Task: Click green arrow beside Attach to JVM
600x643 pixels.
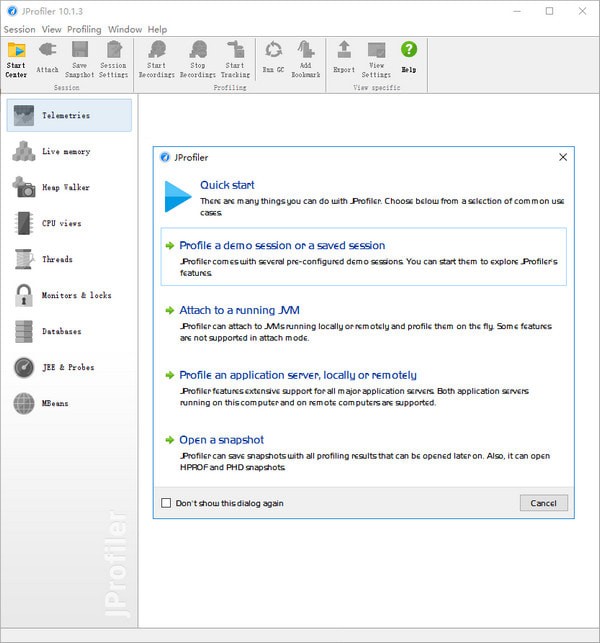Action: point(169,310)
